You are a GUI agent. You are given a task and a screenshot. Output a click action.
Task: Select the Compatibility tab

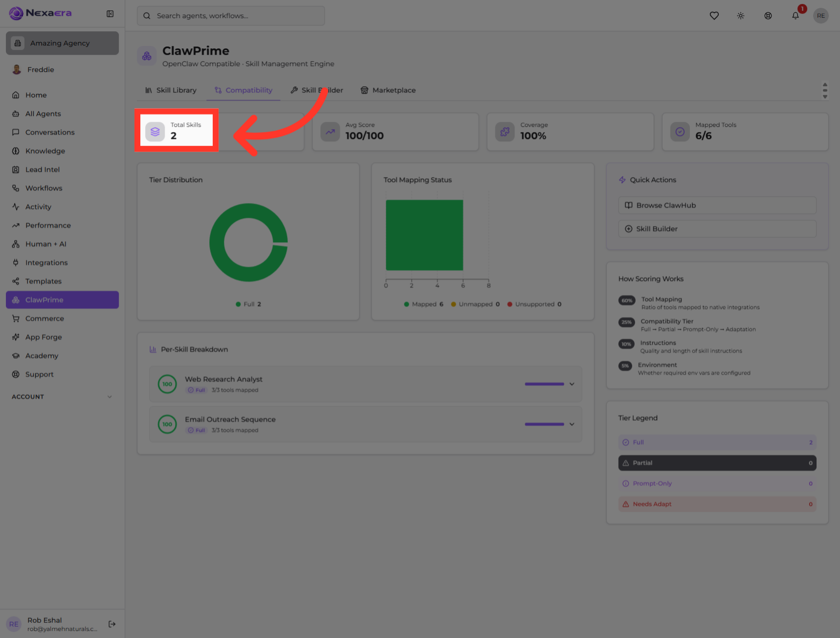pos(243,90)
